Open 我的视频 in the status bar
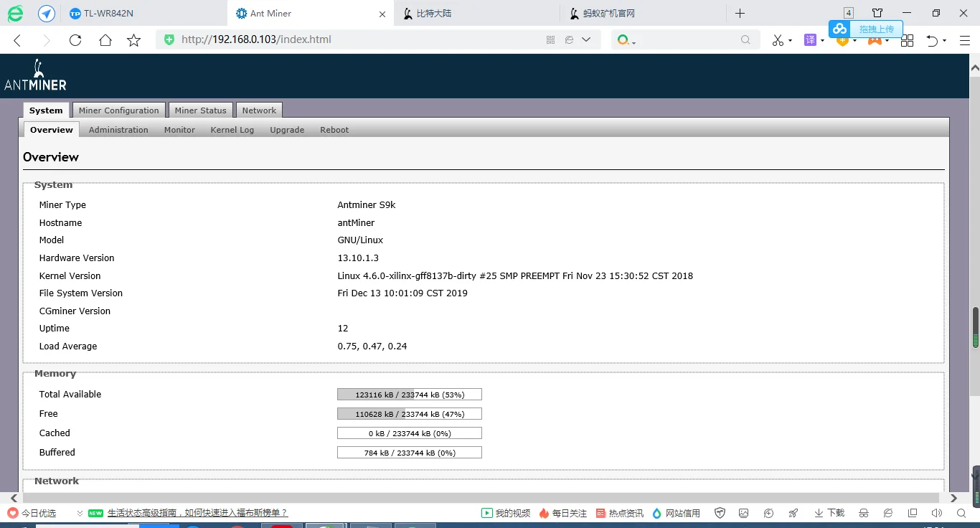This screenshot has width=980, height=528. tap(506, 513)
